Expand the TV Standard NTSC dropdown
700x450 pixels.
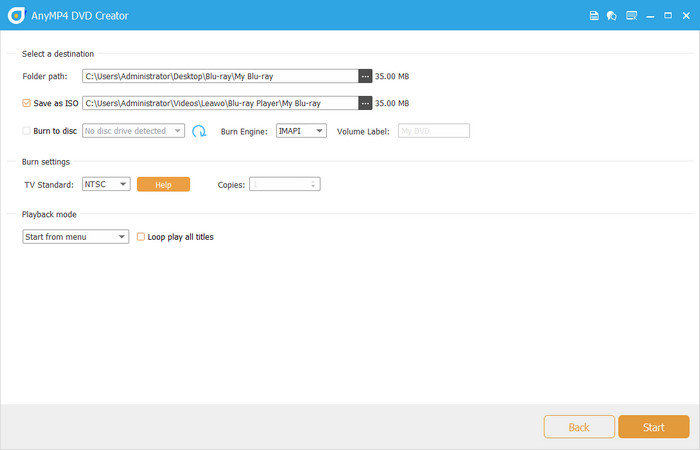click(x=106, y=184)
